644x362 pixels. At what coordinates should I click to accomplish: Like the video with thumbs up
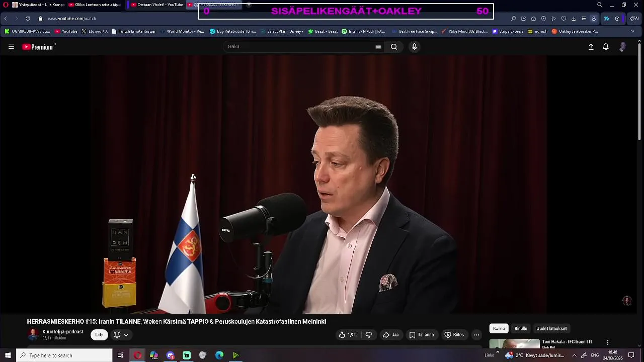[348, 335]
